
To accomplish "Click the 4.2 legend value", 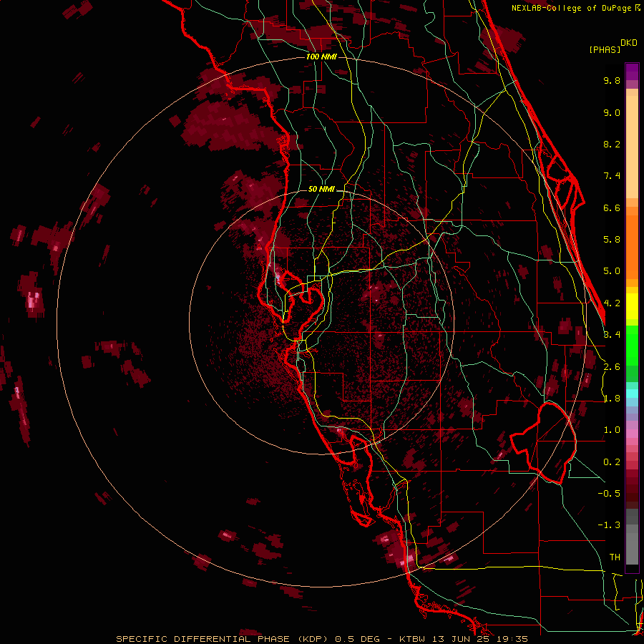I will 612,303.
